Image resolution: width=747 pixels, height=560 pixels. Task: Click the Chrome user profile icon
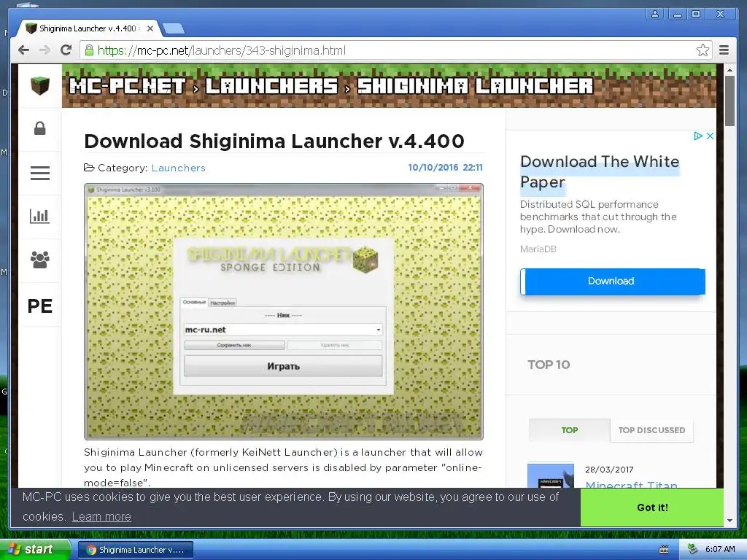click(x=655, y=14)
